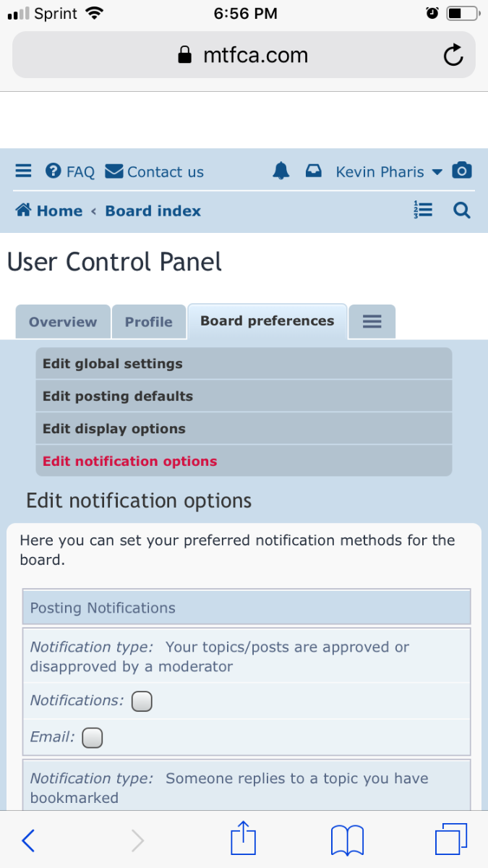This screenshot has height=868, width=488.
Task: Click the notifications bell icon
Action: pos(281,171)
